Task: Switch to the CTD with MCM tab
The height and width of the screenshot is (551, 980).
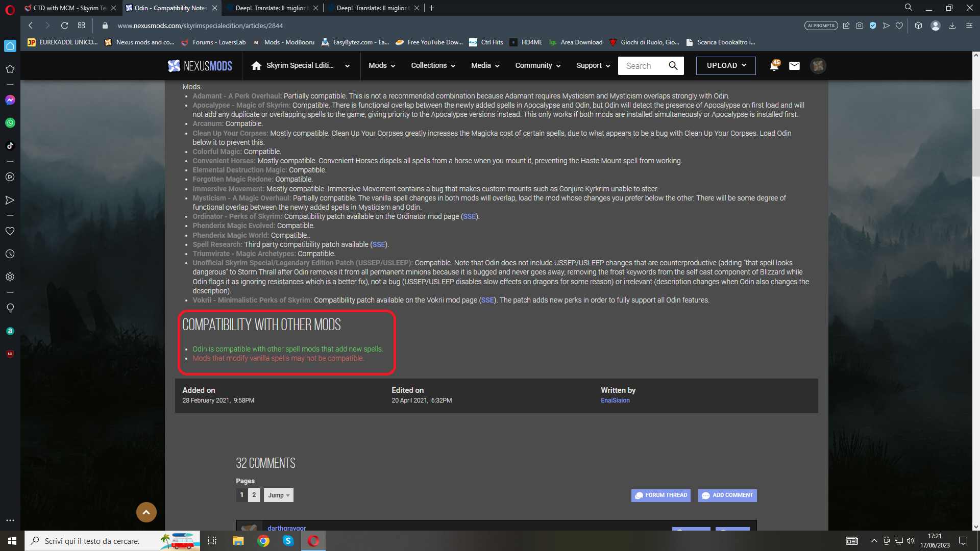Action: 70,8
